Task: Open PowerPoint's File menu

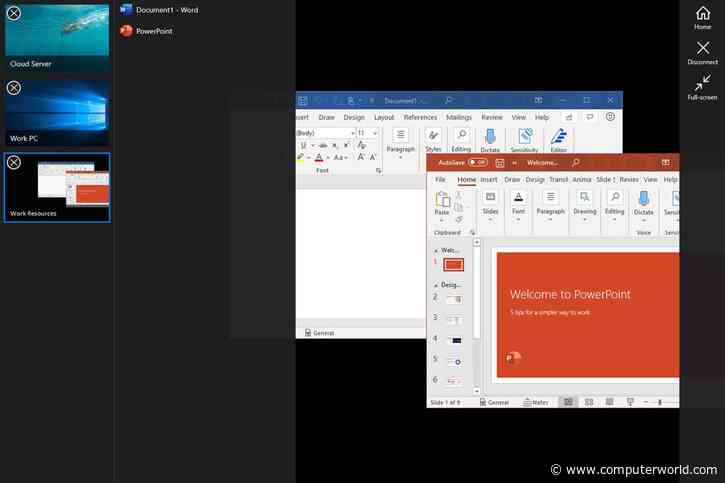Action: (441, 179)
